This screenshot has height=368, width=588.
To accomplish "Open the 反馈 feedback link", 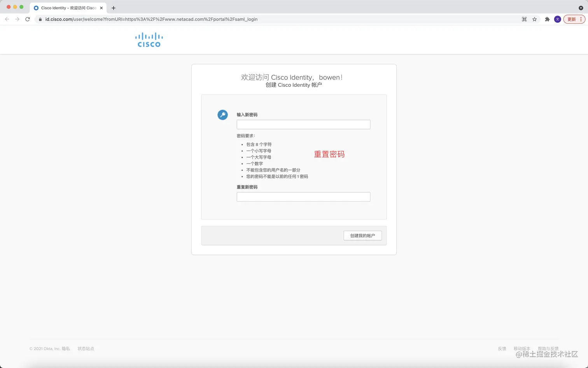I will pyautogui.click(x=502, y=349).
